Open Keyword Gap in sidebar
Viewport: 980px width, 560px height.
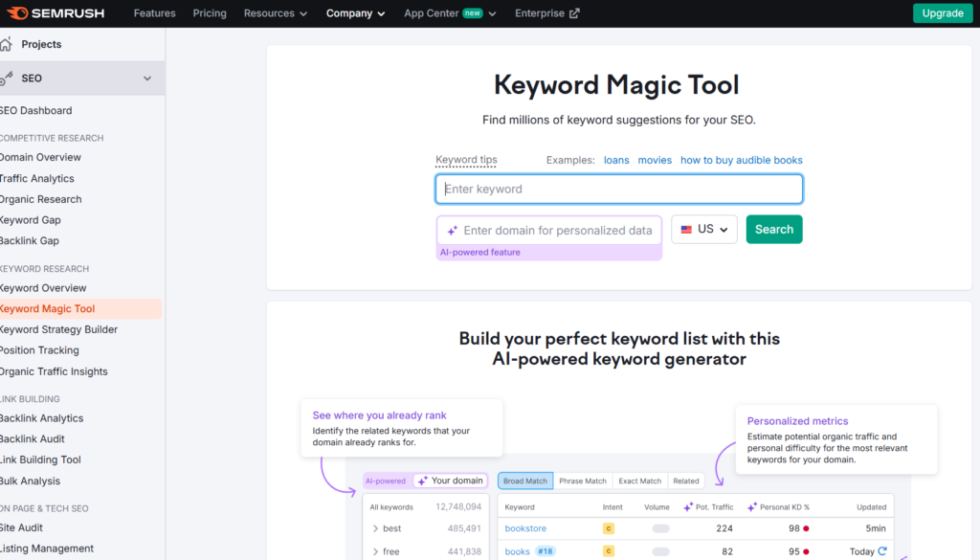[30, 220]
